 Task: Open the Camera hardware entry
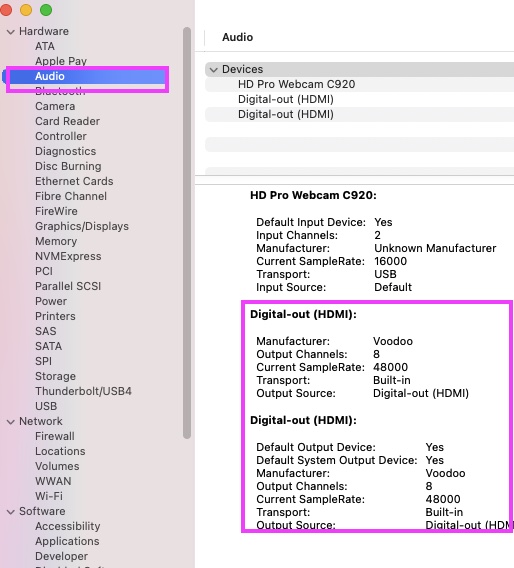(x=55, y=106)
